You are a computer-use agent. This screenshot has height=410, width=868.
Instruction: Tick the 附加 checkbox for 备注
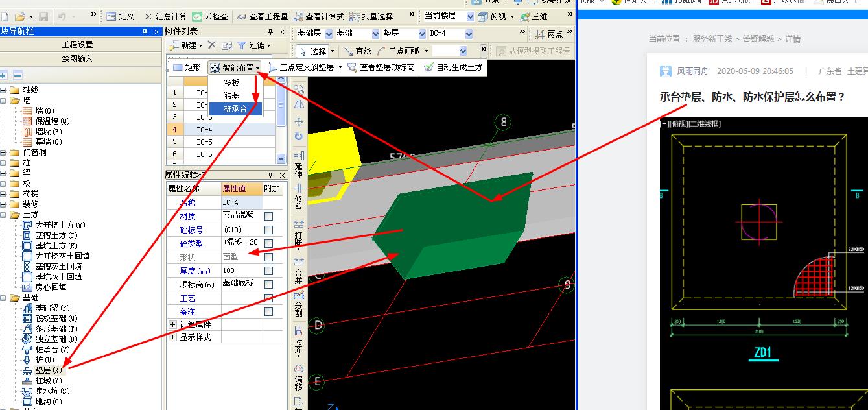click(268, 312)
